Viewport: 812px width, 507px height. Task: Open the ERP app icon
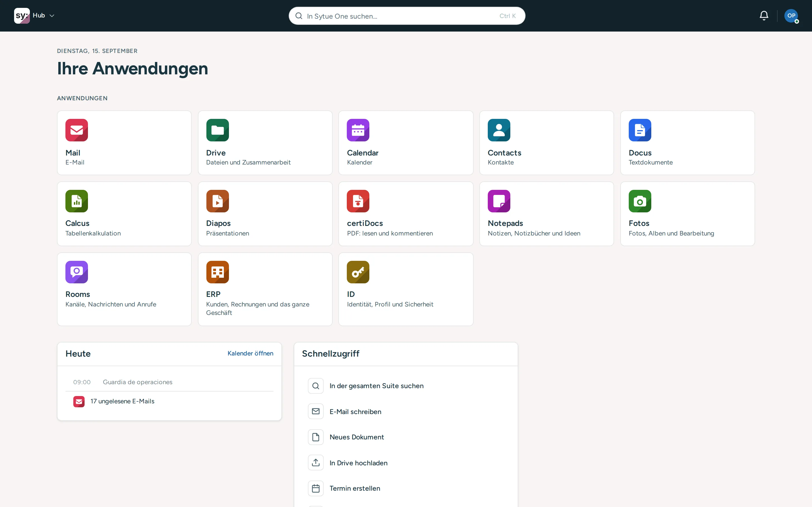(217, 272)
